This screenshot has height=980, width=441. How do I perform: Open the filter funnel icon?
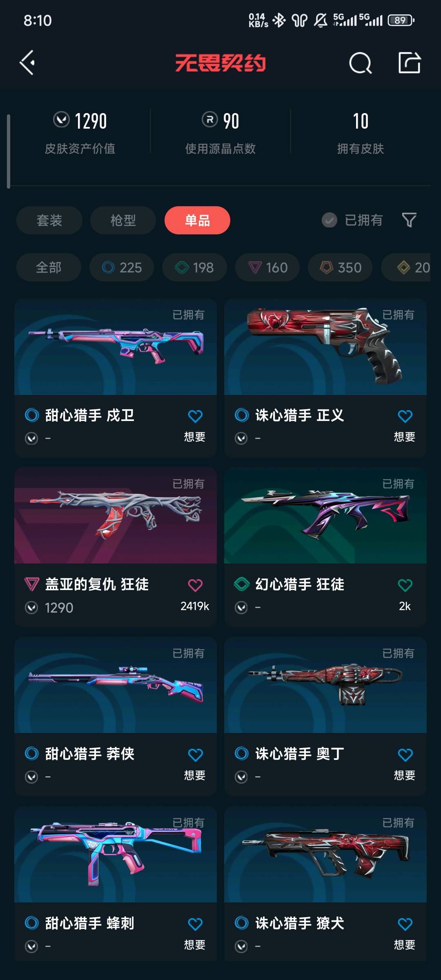coord(409,220)
